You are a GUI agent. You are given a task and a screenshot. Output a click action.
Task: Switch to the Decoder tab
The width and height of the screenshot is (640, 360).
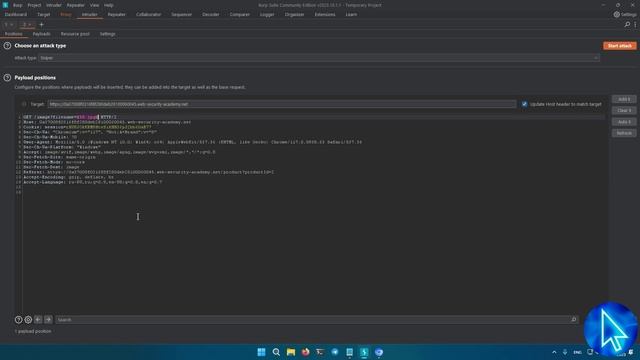211,14
